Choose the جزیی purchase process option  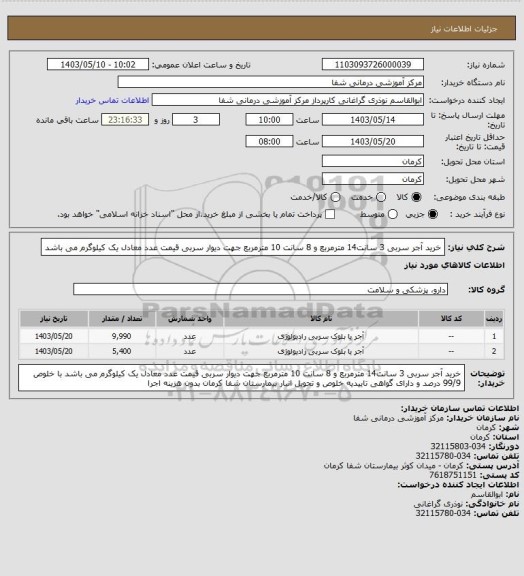433,214
